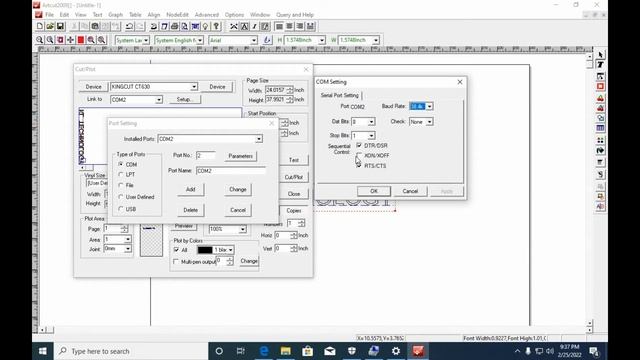Image resolution: width=640 pixels, height=360 pixels.
Task: Expand Installed Ports COM2 dropdown
Action: click(x=259, y=139)
